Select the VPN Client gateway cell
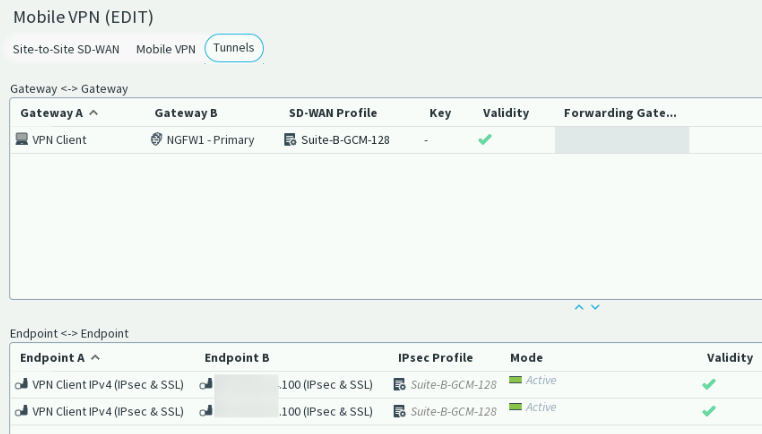Viewport: 762px width, 434px height. pyautogui.click(x=59, y=140)
